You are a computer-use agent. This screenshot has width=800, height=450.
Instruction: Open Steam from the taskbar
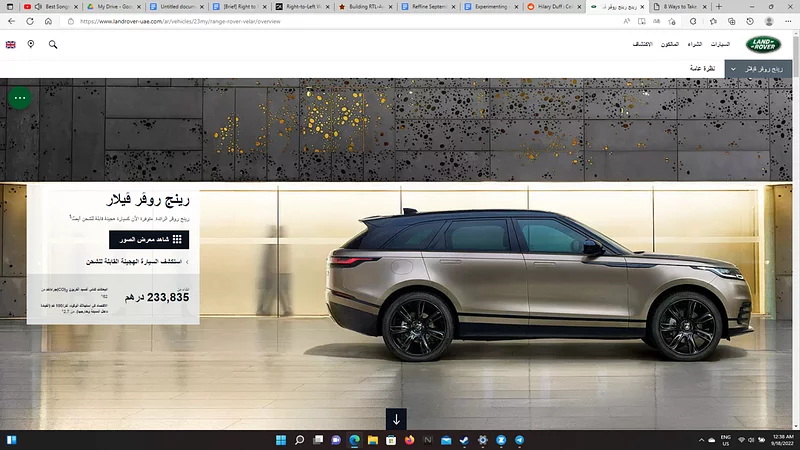[464, 440]
